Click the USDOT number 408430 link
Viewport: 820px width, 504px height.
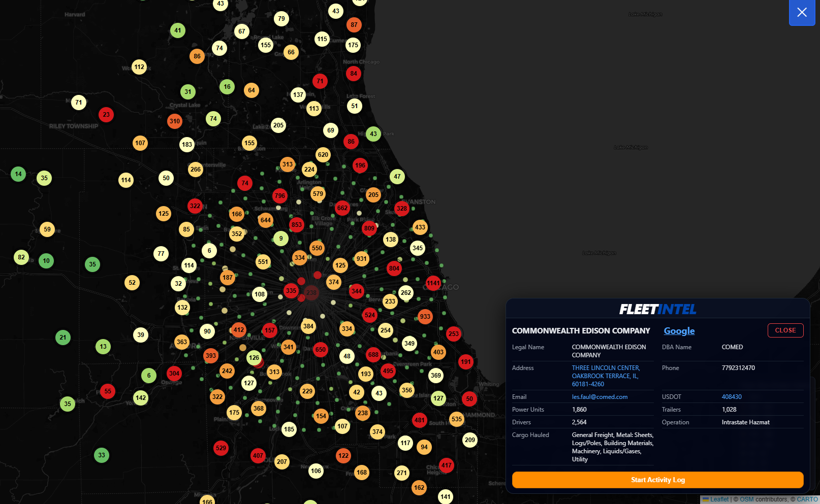(x=732, y=397)
